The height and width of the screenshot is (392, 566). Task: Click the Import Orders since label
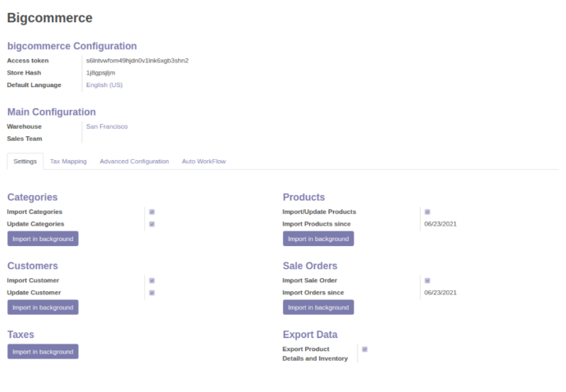313,293
